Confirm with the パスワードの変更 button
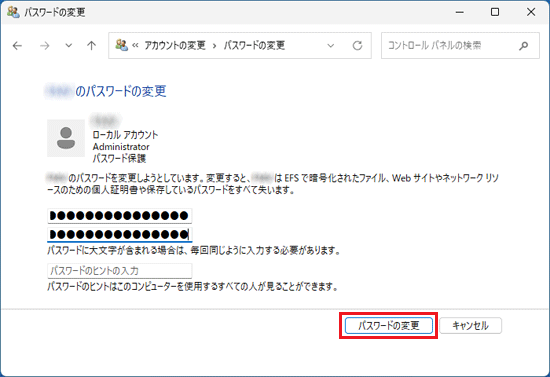 [389, 326]
